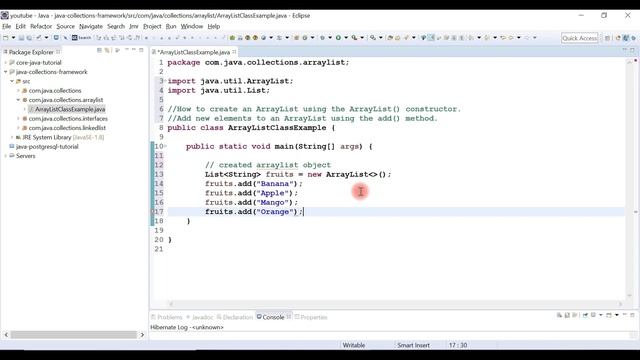Maximize the editor area

click(632, 50)
